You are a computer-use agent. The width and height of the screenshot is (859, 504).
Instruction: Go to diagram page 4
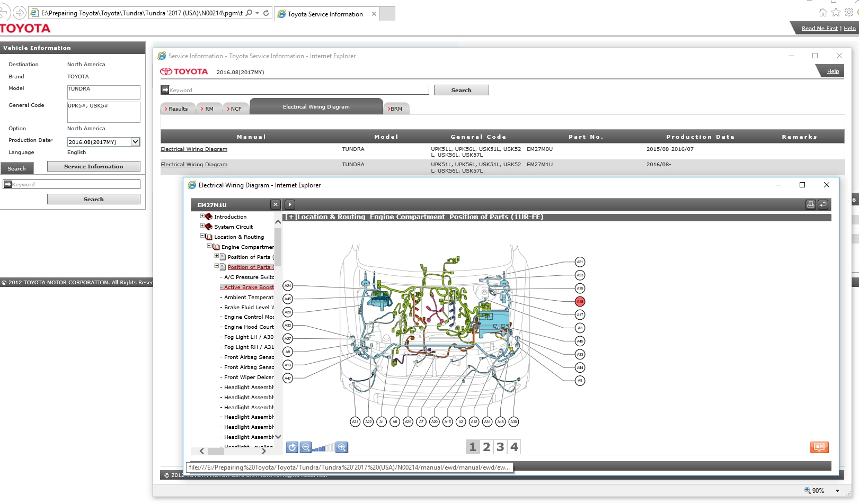click(514, 447)
